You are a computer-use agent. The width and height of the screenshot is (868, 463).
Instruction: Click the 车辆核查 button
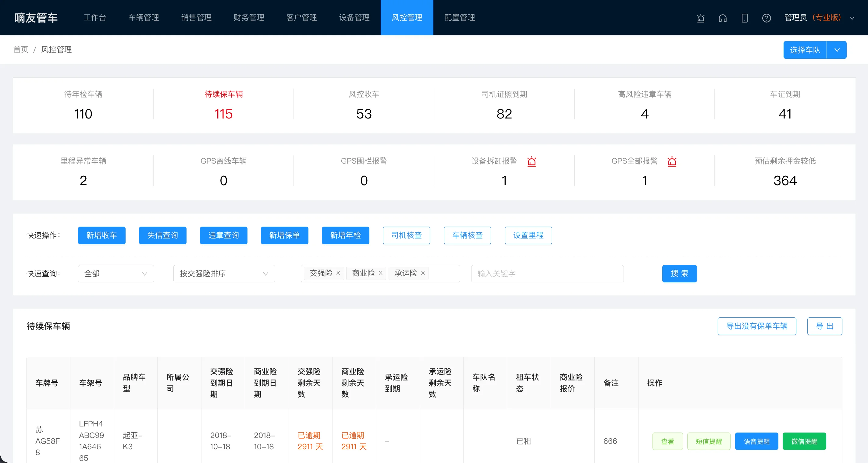click(x=467, y=235)
